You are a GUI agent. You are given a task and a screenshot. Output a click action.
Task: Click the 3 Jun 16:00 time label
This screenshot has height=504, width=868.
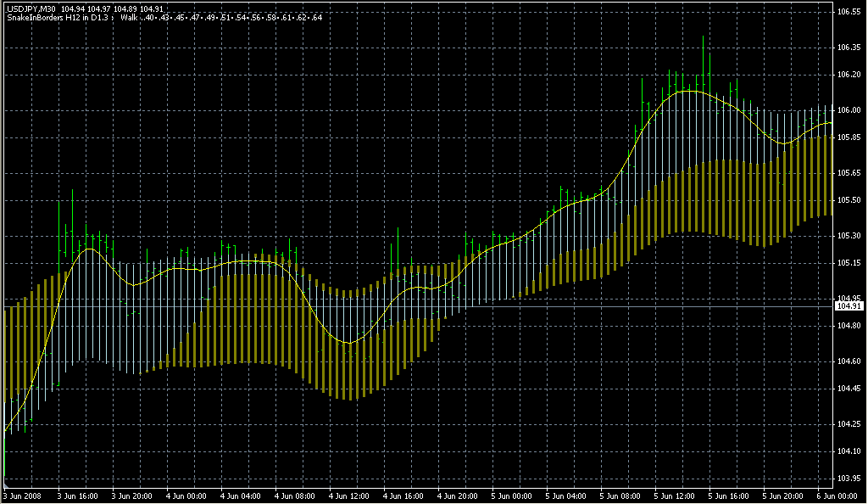tap(78, 496)
